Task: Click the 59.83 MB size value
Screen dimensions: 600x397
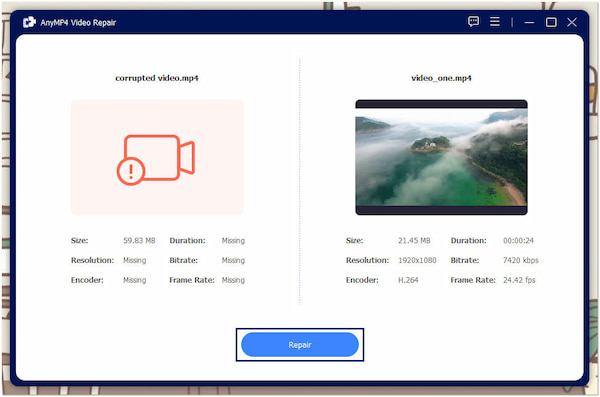Action: [x=139, y=240]
